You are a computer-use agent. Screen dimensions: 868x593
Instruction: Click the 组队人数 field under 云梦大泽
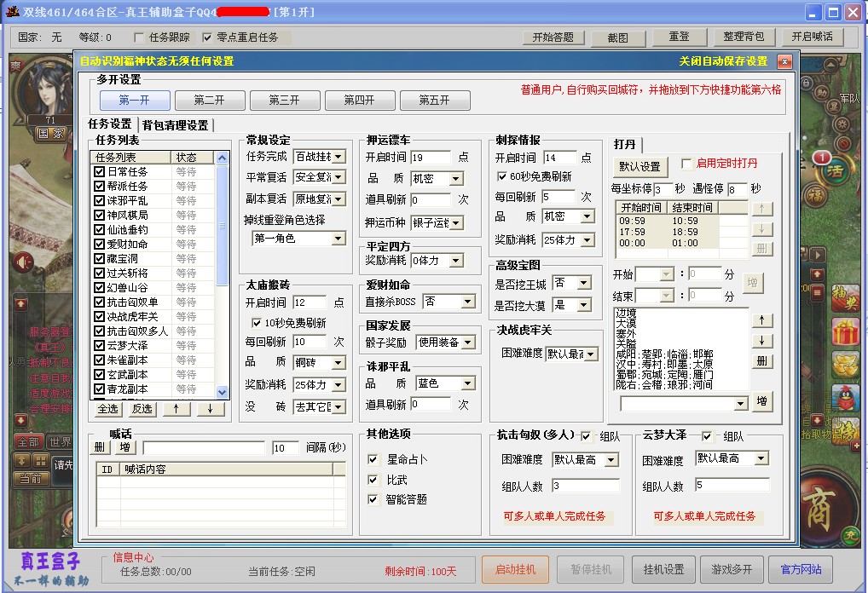pos(732,486)
